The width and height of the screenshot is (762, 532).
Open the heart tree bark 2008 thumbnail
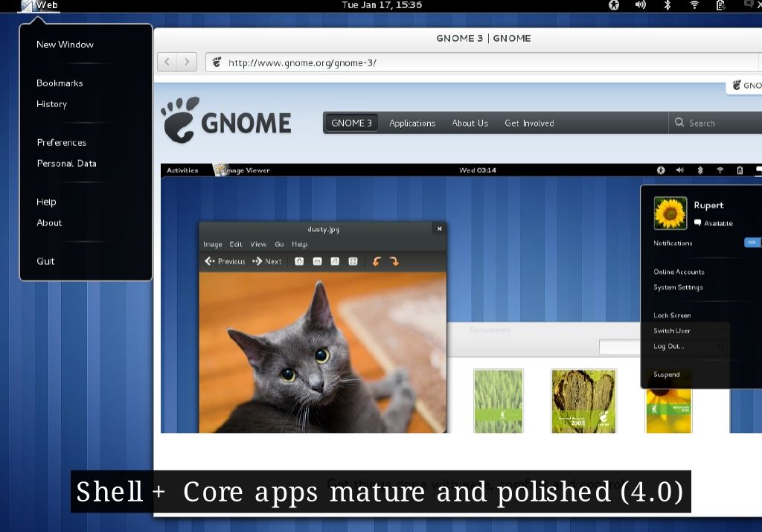coord(583,401)
